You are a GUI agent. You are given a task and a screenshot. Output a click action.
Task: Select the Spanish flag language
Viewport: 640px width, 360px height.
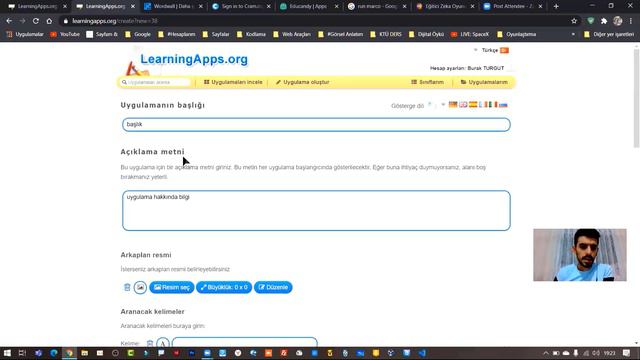tap(473, 104)
